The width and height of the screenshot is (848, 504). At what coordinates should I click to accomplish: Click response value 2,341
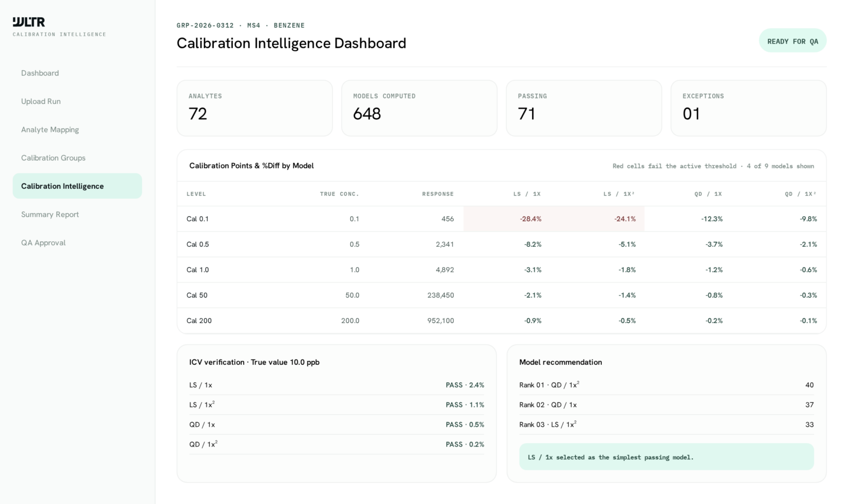(444, 244)
